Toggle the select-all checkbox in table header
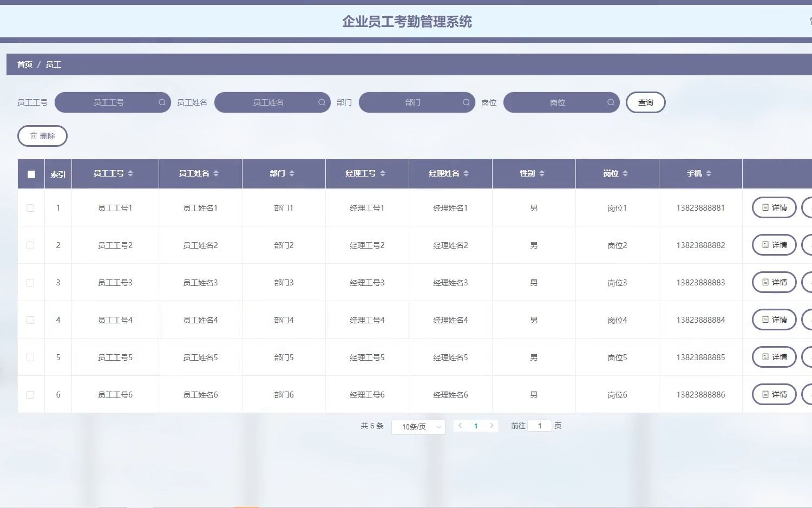 (x=31, y=174)
